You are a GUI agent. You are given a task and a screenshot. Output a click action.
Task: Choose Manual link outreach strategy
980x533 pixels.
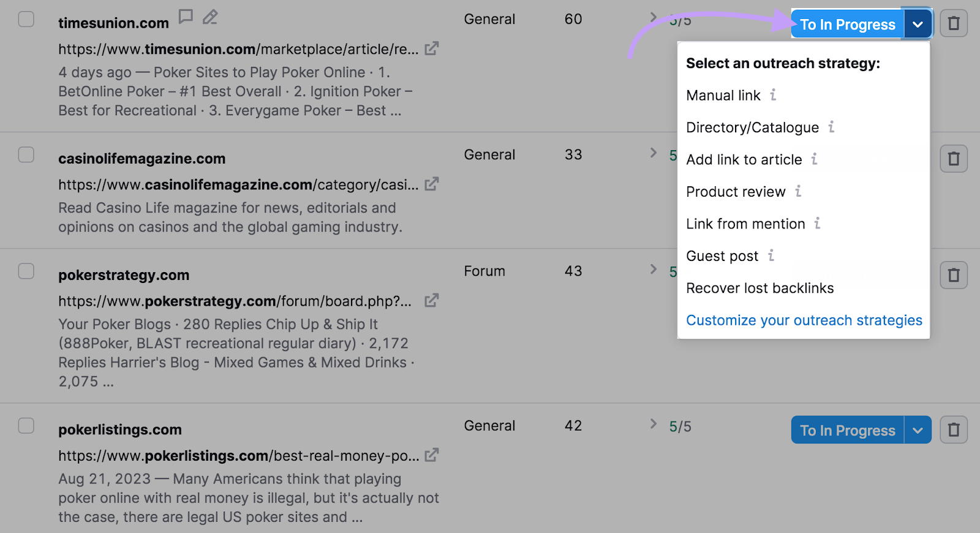(x=723, y=96)
